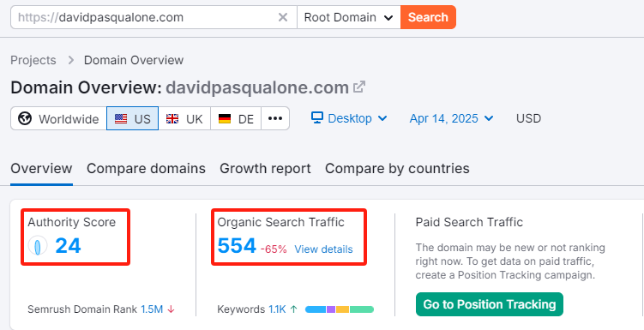Click the Semrush Domain Rank 1.5M value
This screenshot has height=330, width=644.
point(152,309)
